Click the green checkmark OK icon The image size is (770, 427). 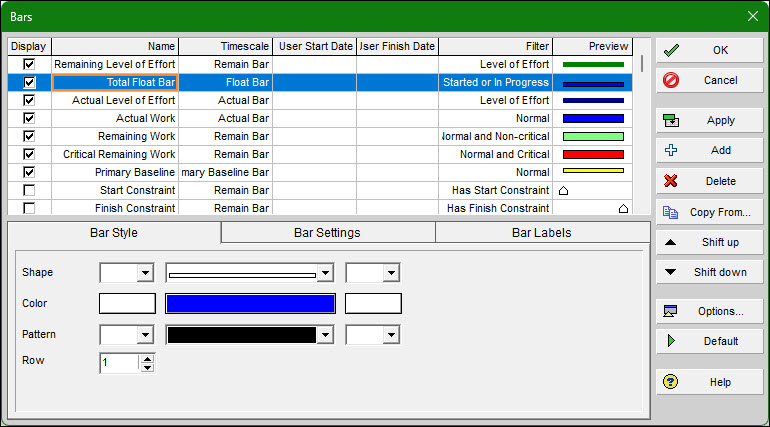[x=671, y=50]
